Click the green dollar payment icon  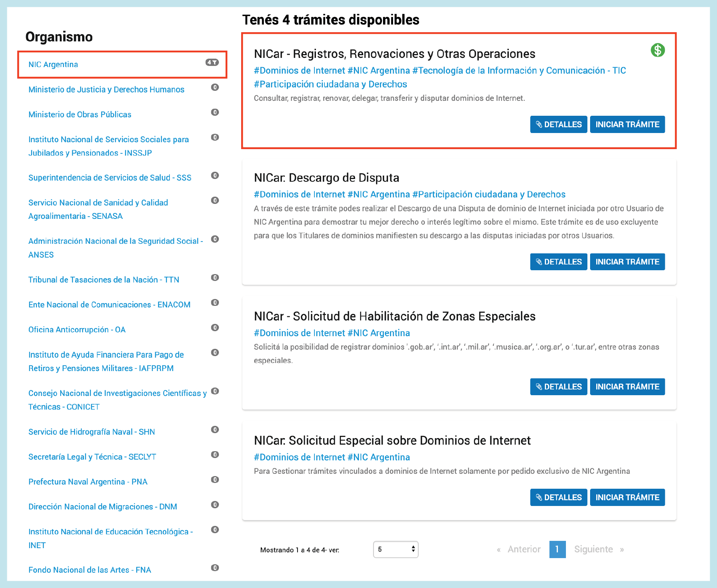(658, 50)
